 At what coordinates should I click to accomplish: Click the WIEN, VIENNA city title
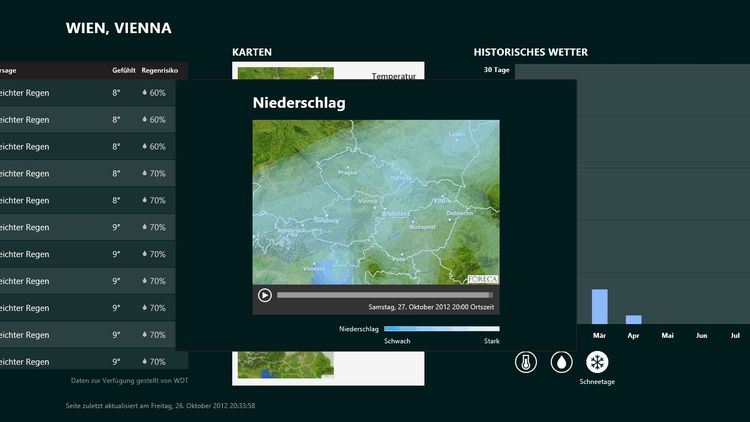pyautogui.click(x=118, y=28)
